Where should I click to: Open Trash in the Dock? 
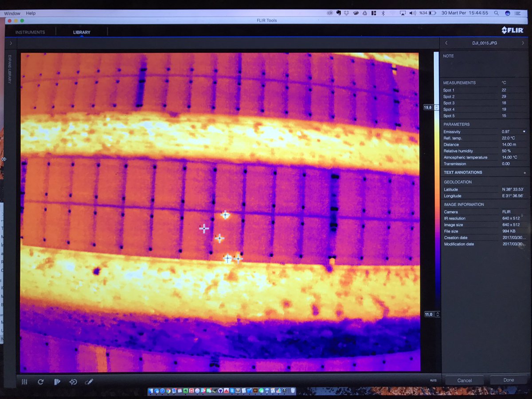(x=293, y=391)
